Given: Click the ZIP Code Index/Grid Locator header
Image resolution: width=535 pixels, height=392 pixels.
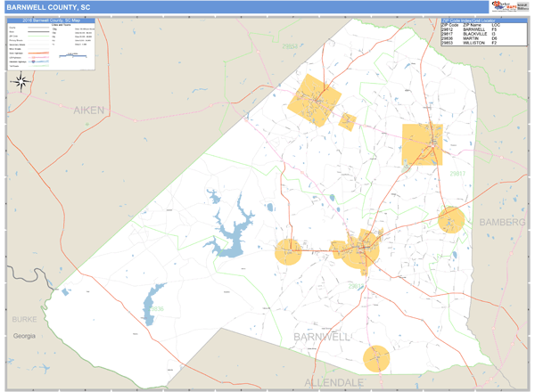Looking at the screenshot, I should tap(484, 20).
